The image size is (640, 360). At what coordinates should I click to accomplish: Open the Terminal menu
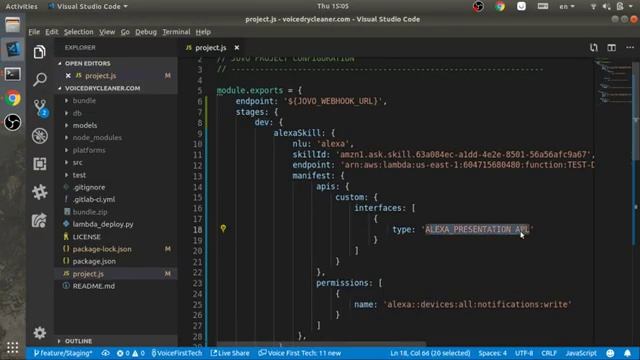coord(176,32)
